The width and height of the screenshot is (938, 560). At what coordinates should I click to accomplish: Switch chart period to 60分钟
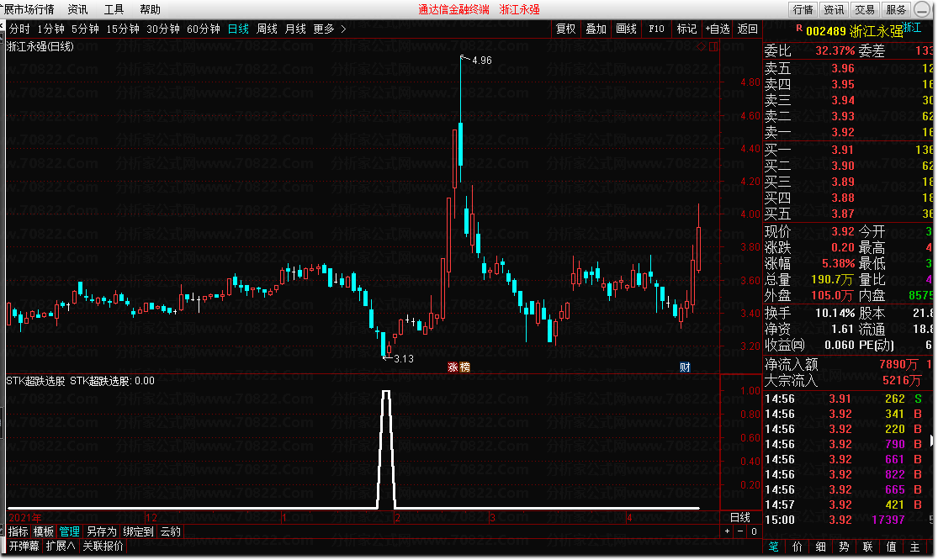coord(204,29)
